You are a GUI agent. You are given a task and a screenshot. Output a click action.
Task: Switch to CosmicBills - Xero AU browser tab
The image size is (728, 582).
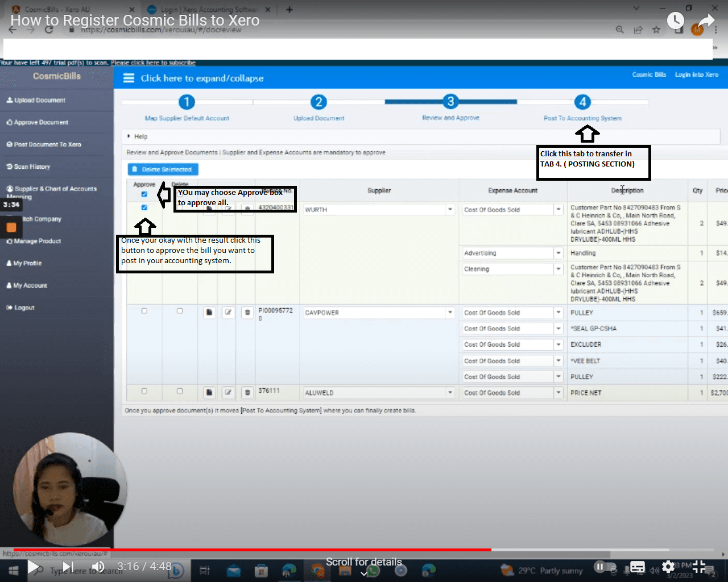click(x=73, y=9)
